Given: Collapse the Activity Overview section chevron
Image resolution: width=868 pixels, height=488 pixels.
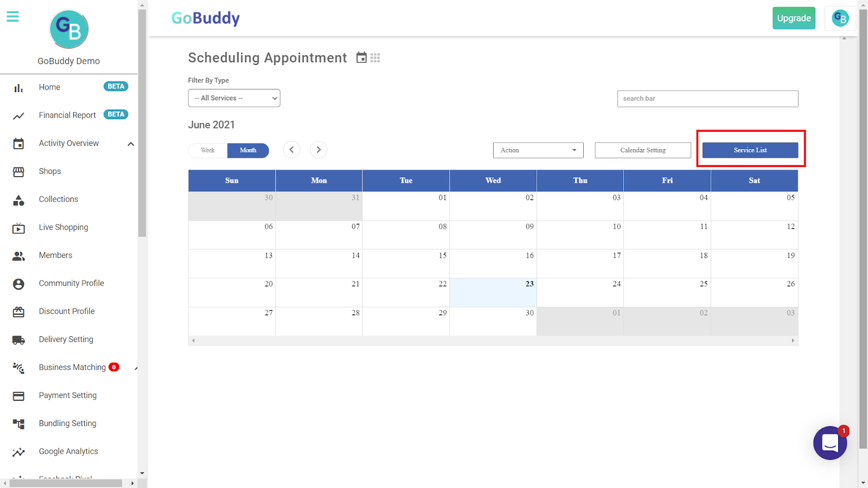Looking at the screenshot, I should (x=131, y=144).
